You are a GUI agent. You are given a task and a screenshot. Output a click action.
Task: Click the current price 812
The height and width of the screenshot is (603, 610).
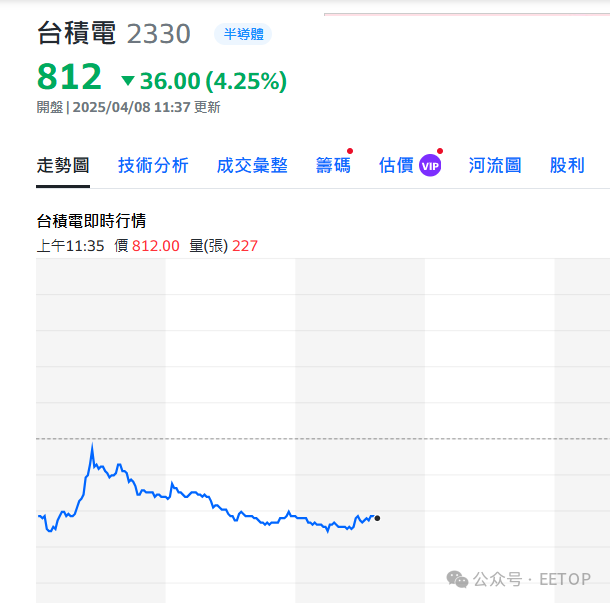tap(69, 76)
